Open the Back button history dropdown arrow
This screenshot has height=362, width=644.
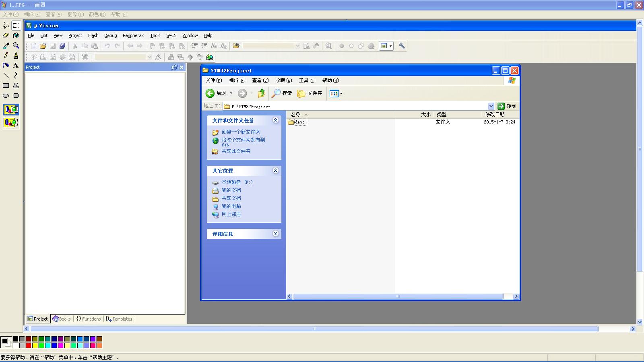231,93
